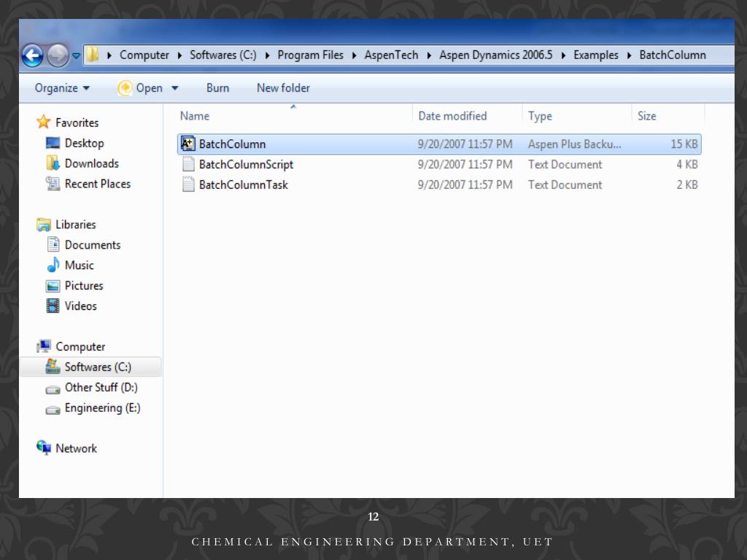Open the Organize dropdown menu
The width and height of the screenshot is (747, 560).
pyautogui.click(x=63, y=88)
